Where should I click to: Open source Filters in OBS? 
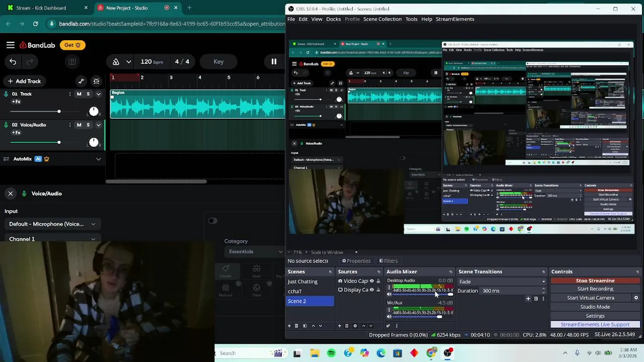click(x=388, y=261)
